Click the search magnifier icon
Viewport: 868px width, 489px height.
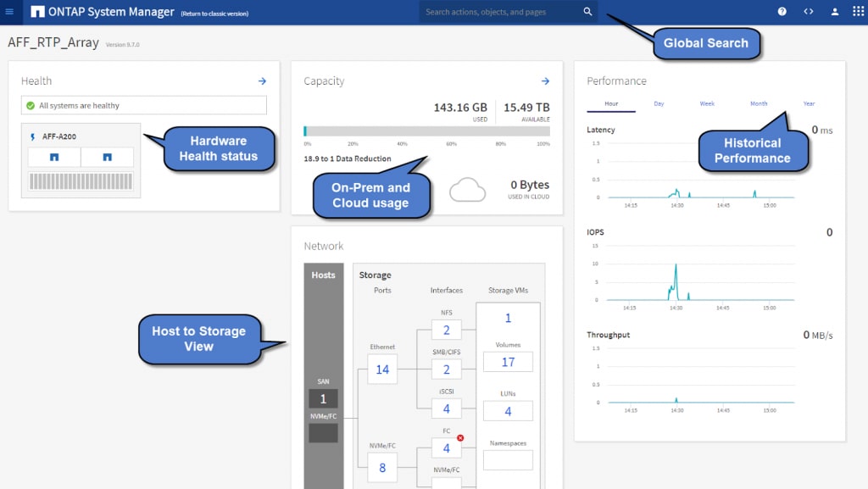click(587, 12)
